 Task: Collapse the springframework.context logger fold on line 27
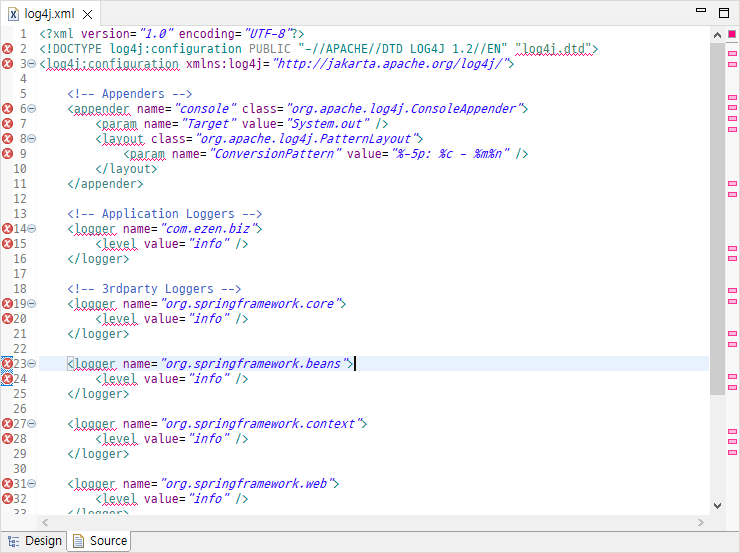pos(32,424)
